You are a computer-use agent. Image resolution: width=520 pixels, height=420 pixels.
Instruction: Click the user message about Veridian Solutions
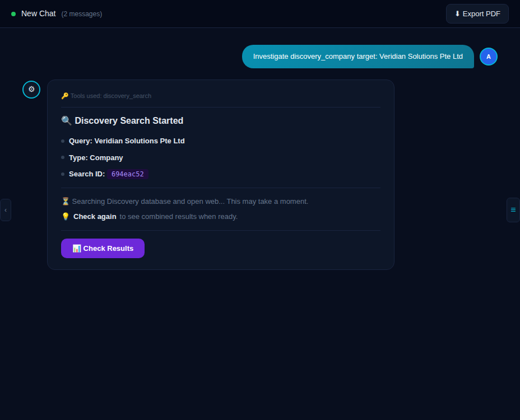[x=357, y=57]
